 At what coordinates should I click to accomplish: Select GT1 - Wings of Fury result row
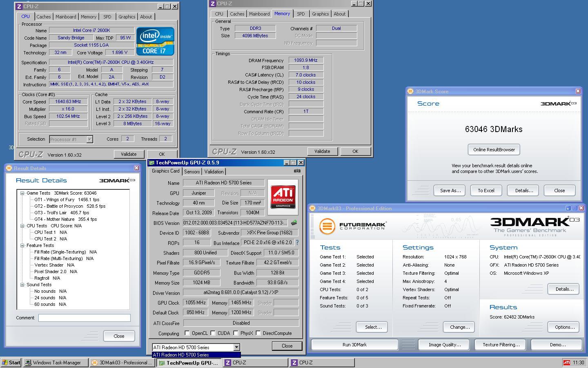(67, 200)
